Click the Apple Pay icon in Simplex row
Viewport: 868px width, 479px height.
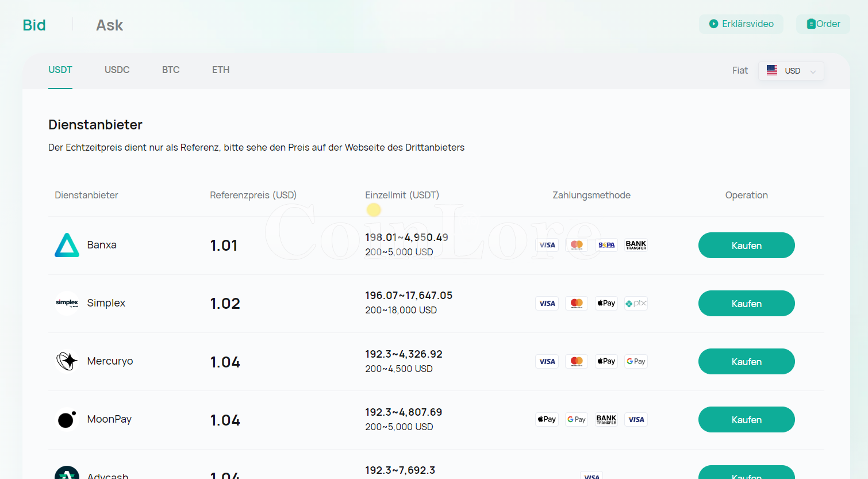pos(606,303)
